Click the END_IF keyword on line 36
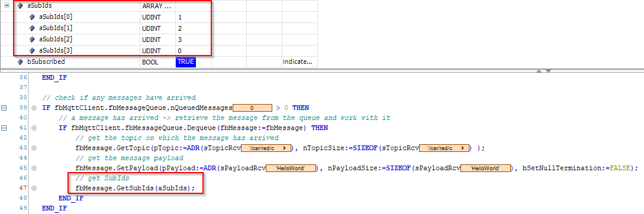644x214 pixels. coord(54,77)
